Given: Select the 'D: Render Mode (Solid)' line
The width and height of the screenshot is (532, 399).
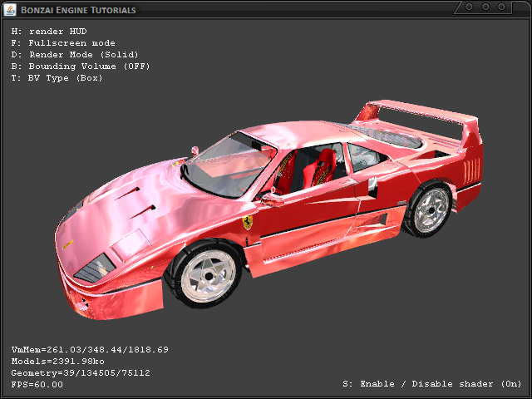Looking at the screenshot, I should coord(75,55).
